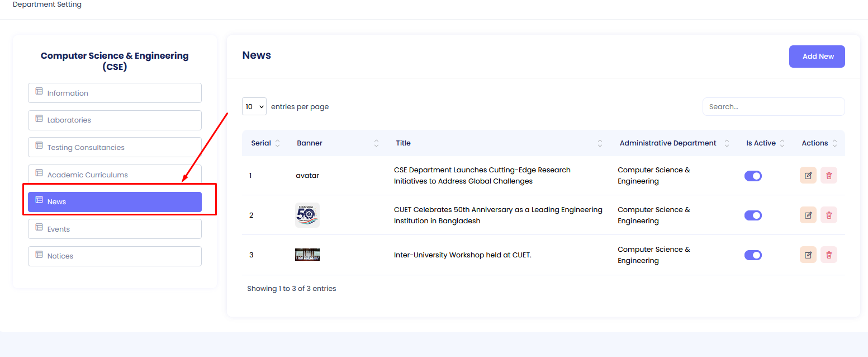Click the Add New button
The height and width of the screenshot is (357, 868).
(x=817, y=57)
